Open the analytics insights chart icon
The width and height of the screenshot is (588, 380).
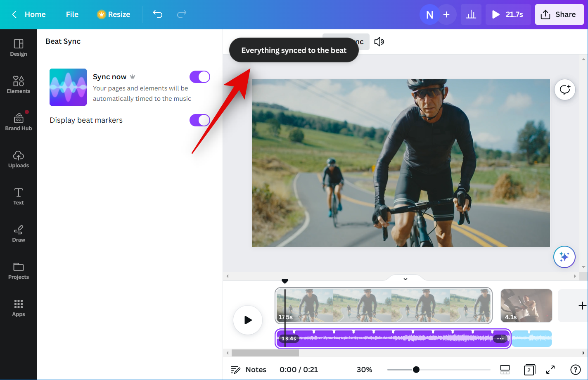tap(471, 15)
